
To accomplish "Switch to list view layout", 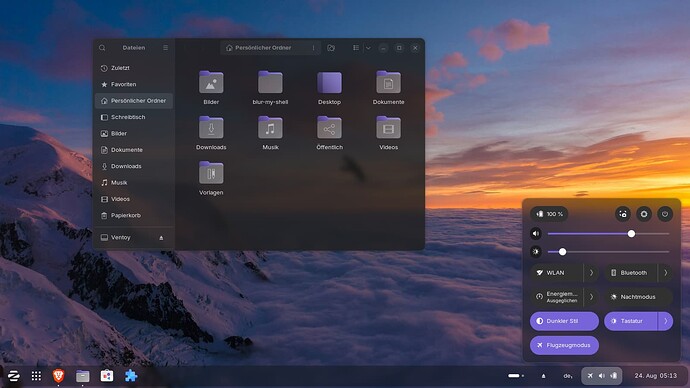I will [x=356, y=48].
